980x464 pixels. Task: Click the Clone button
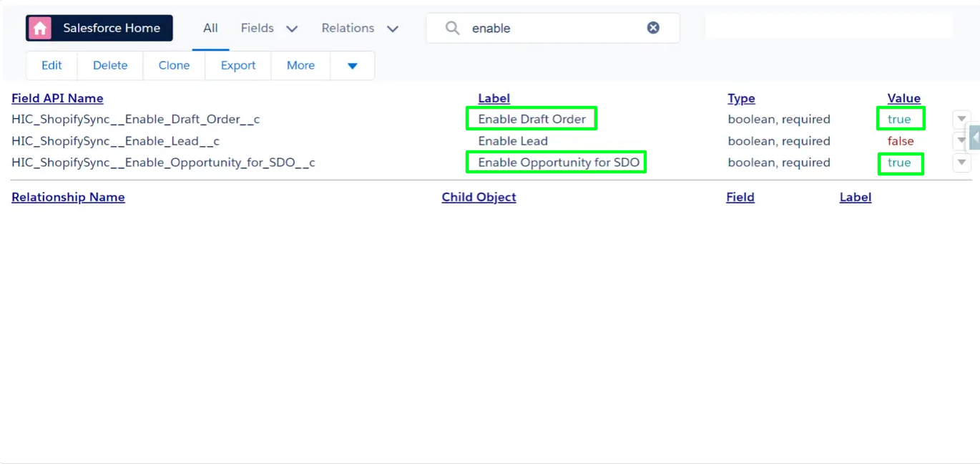point(174,65)
